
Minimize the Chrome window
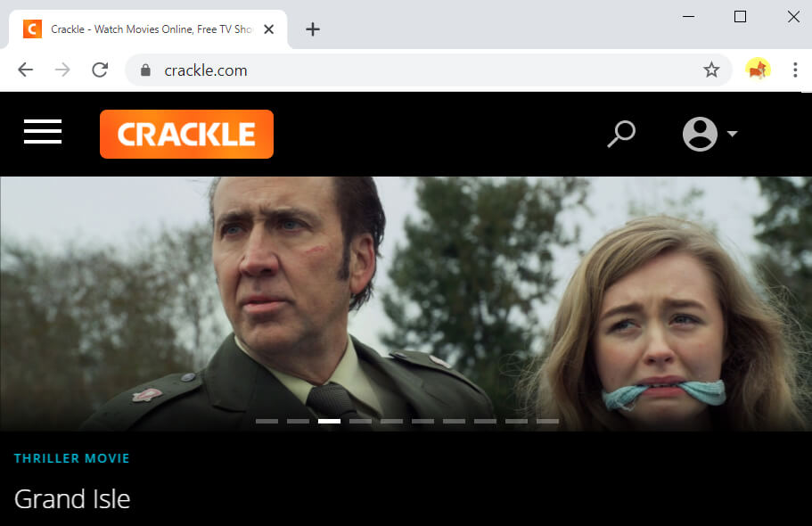click(688, 17)
